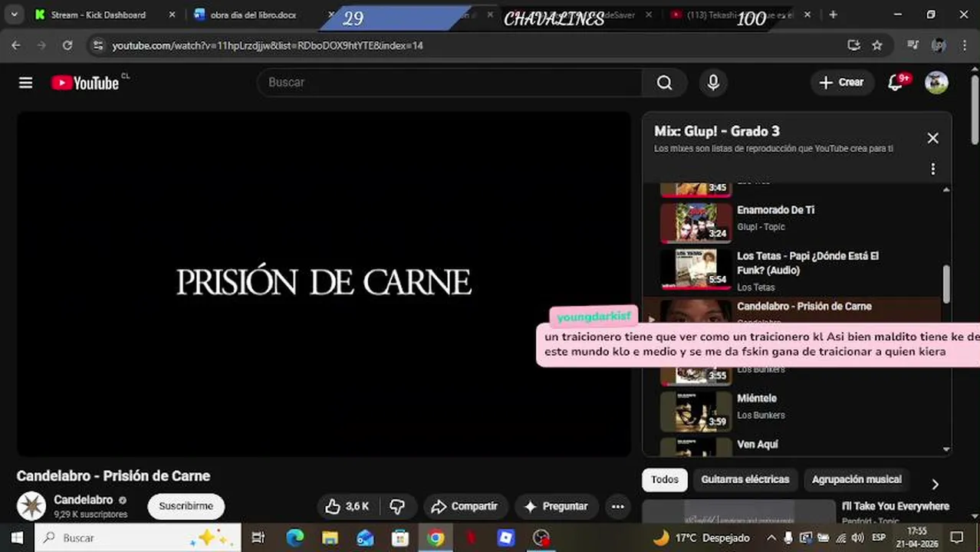
Task: Open the Windows Start menu
Action: coord(17,537)
